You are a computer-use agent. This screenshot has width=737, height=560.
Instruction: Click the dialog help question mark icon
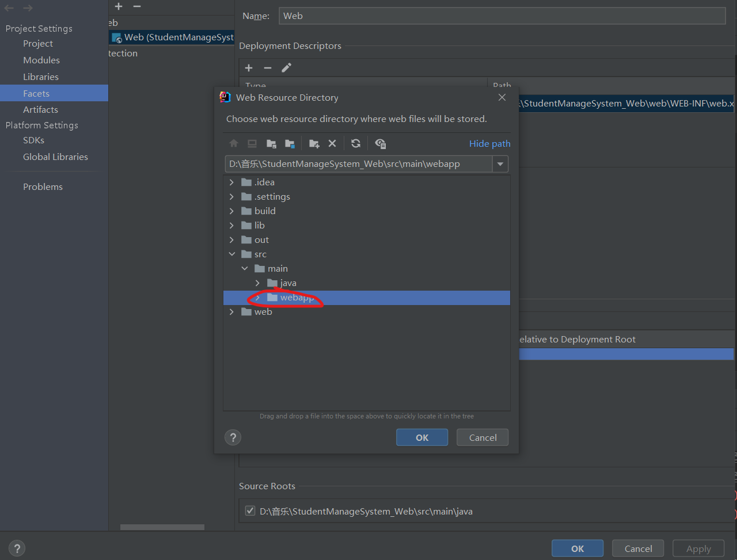(x=233, y=437)
